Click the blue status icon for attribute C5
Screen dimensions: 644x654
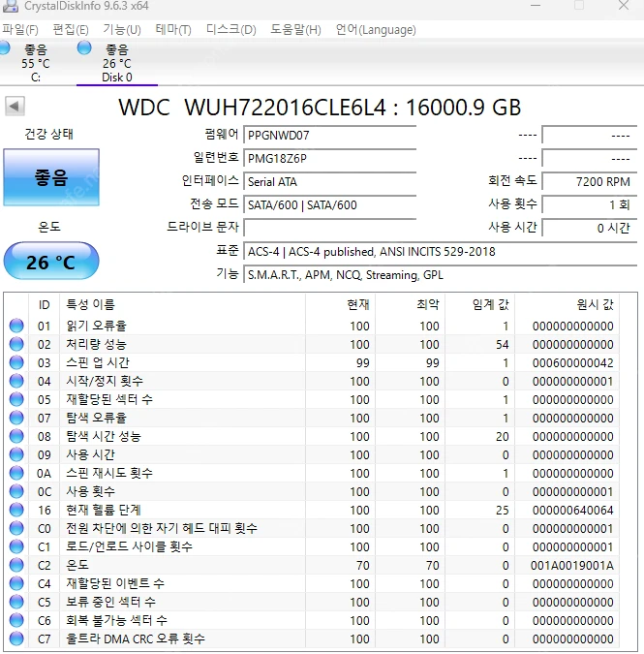(x=16, y=602)
